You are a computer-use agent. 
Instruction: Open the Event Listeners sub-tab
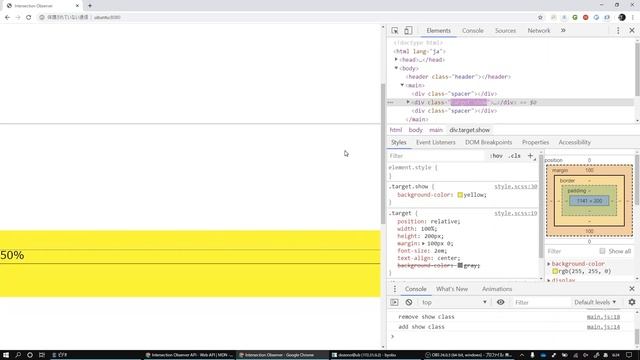click(436, 142)
